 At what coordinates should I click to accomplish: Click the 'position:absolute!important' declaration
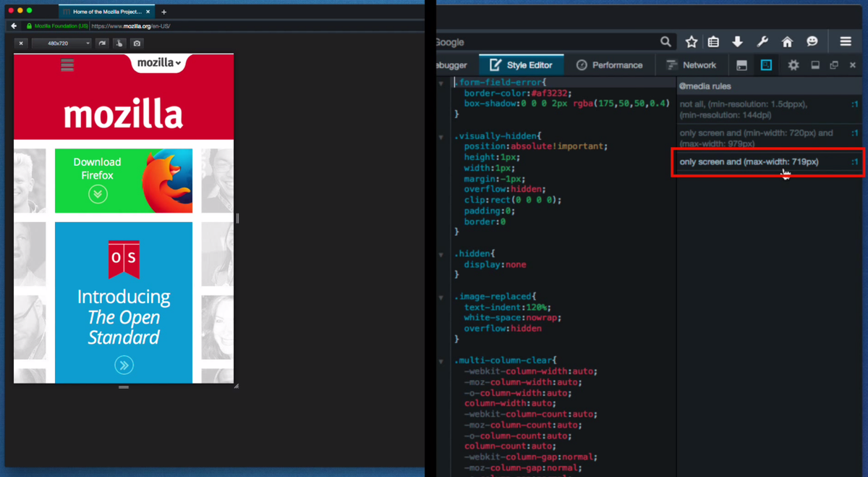tap(536, 147)
